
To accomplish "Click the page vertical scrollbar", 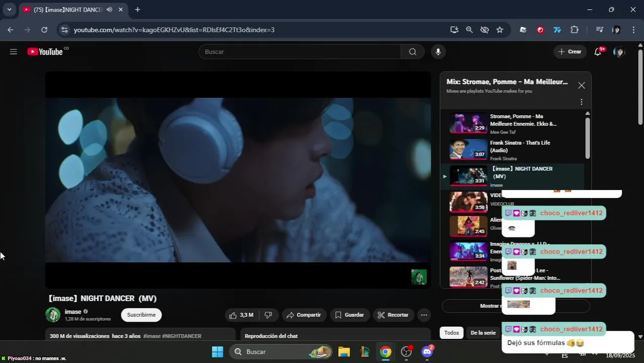I will 640,87.
